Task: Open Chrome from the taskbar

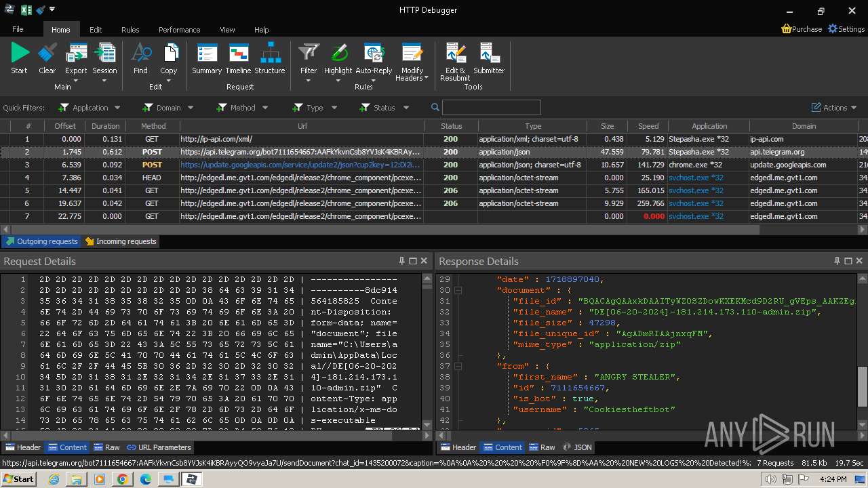Action: click(122, 479)
